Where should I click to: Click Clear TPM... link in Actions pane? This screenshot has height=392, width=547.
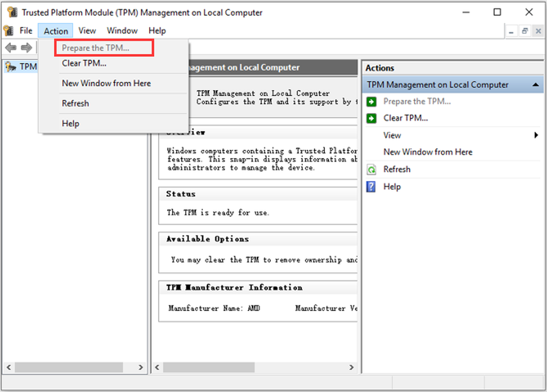[x=406, y=119]
